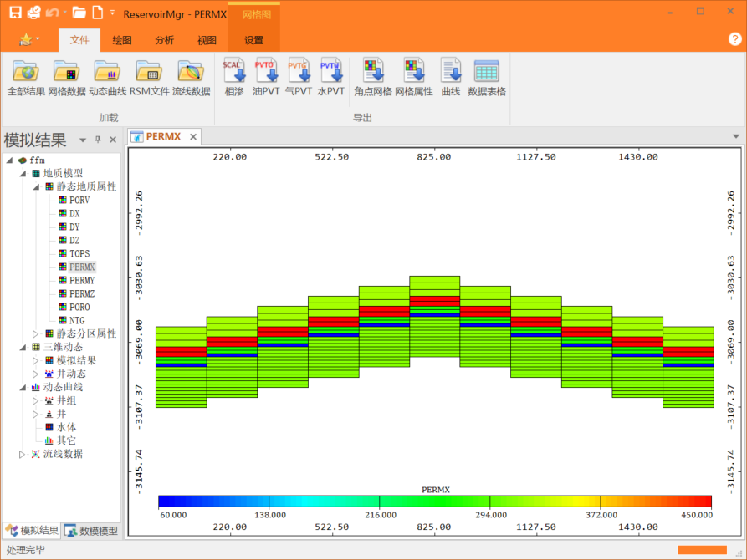
Task: Expand the 井动态 tree node
Action: tap(35, 374)
